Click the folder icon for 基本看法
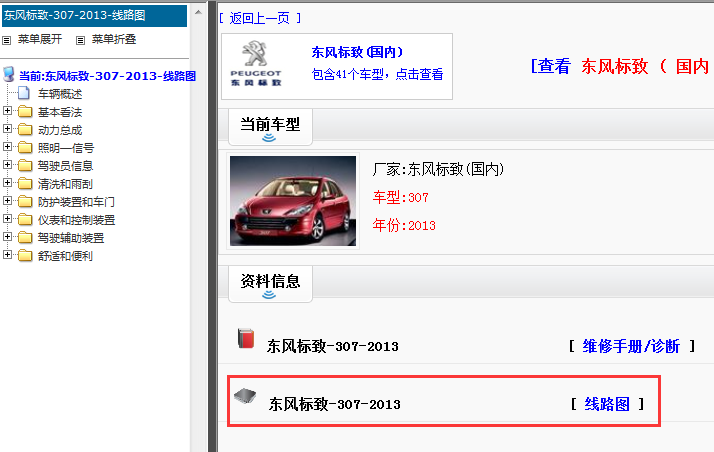This screenshot has height=452, width=714. [25, 112]
